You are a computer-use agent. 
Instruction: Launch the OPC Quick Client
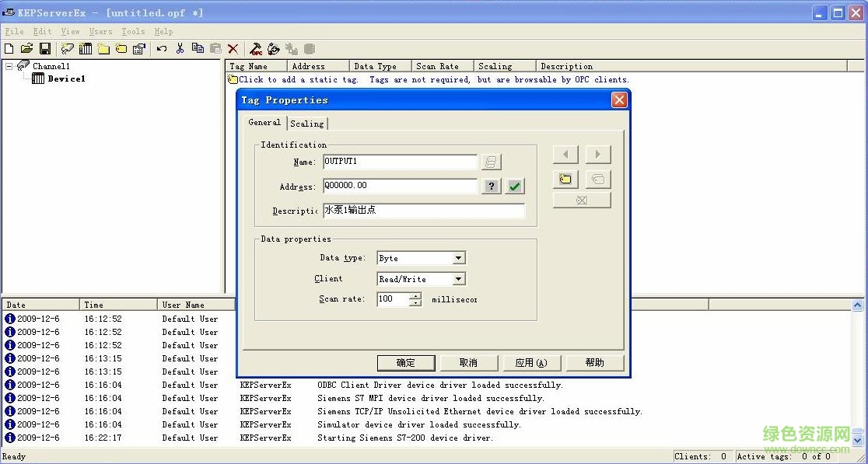pyautogui.click(x=256, y=48)
